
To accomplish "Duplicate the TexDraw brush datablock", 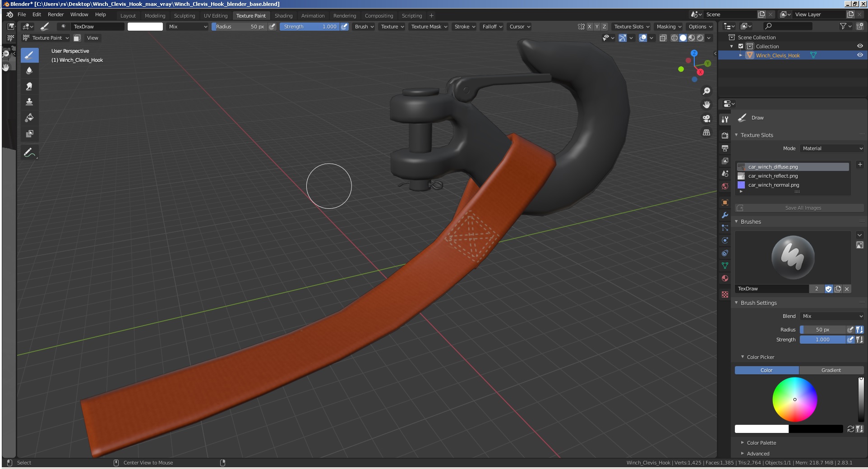I will coord(838,289).
